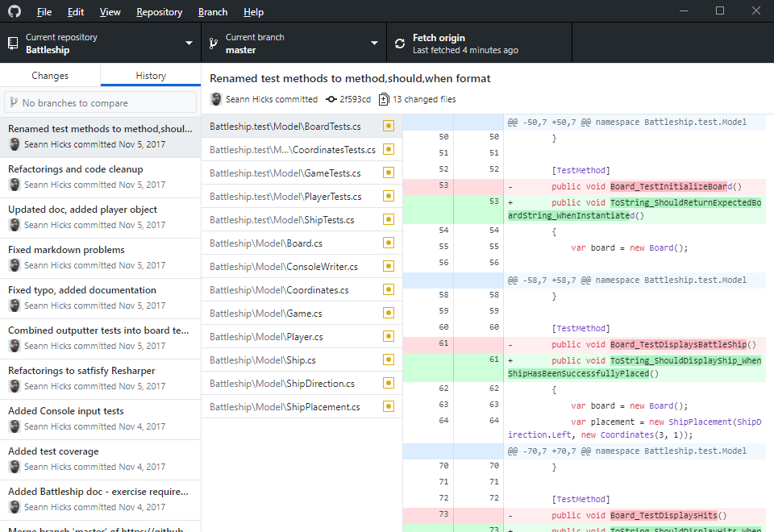Click the branch icon beside master
Image resolution: width=774 pixels, height=532 pixels.
click(x=213, y=44)
